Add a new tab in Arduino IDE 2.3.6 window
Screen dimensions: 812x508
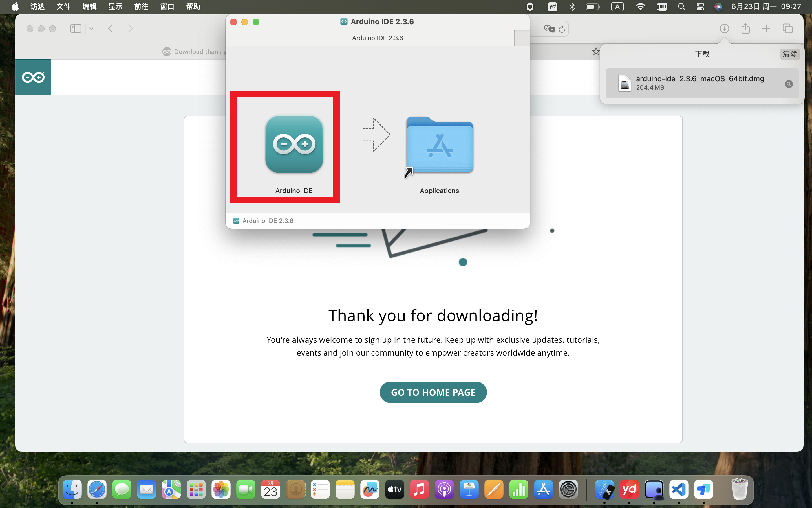point(522,38)
